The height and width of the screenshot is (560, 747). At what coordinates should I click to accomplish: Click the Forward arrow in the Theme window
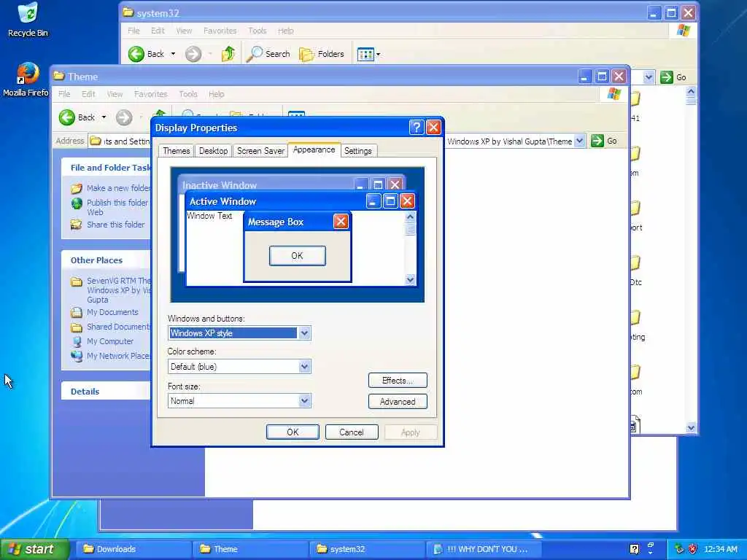point(124,117)
